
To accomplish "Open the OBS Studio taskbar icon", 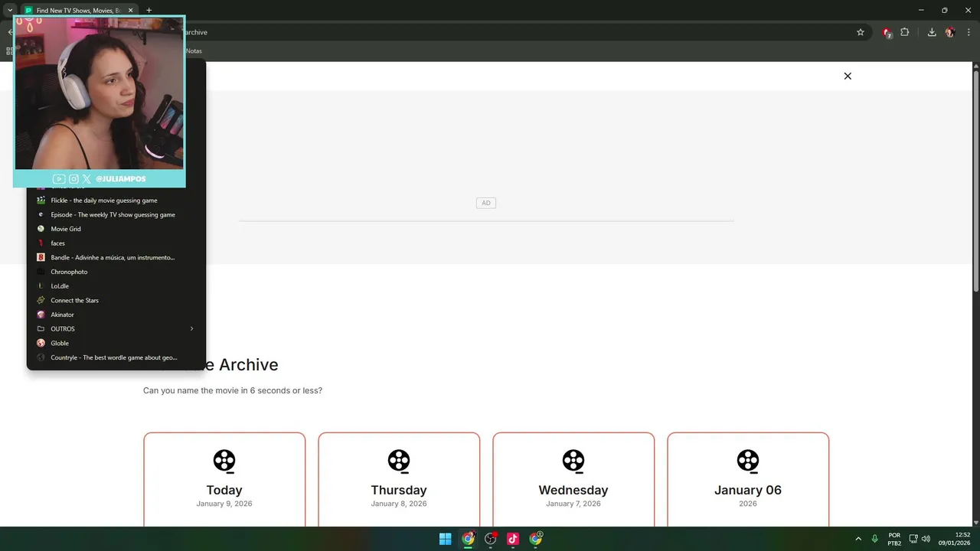I will point(491,539).
